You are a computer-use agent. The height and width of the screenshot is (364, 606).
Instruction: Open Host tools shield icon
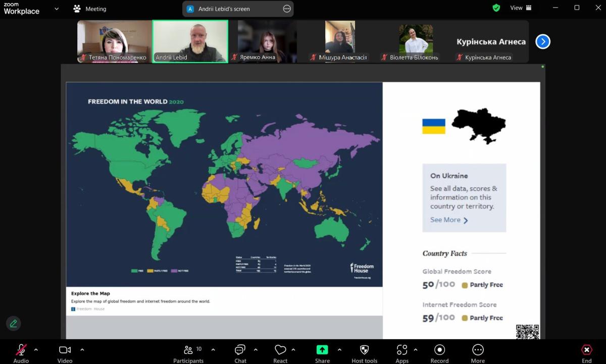pyautogui.click(x=364, y=353)
